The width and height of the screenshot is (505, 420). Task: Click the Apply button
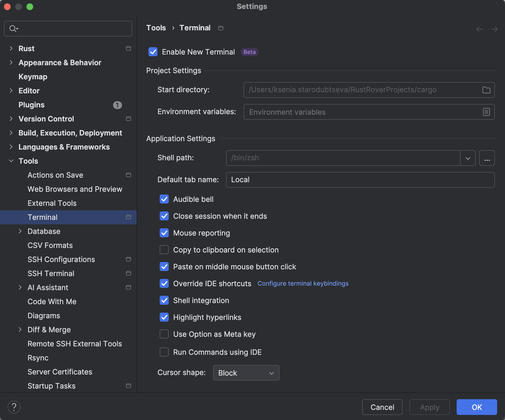click(429, 407)
